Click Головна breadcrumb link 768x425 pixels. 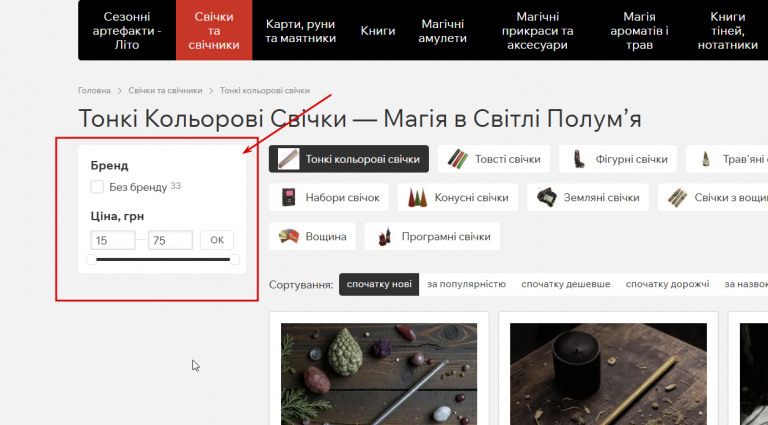click(x=94, y=91)
